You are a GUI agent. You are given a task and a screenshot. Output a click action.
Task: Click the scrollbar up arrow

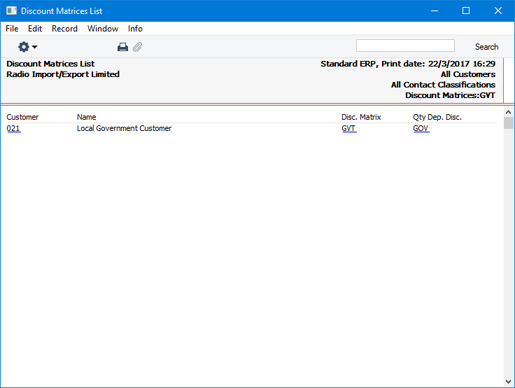click(508, 112)
